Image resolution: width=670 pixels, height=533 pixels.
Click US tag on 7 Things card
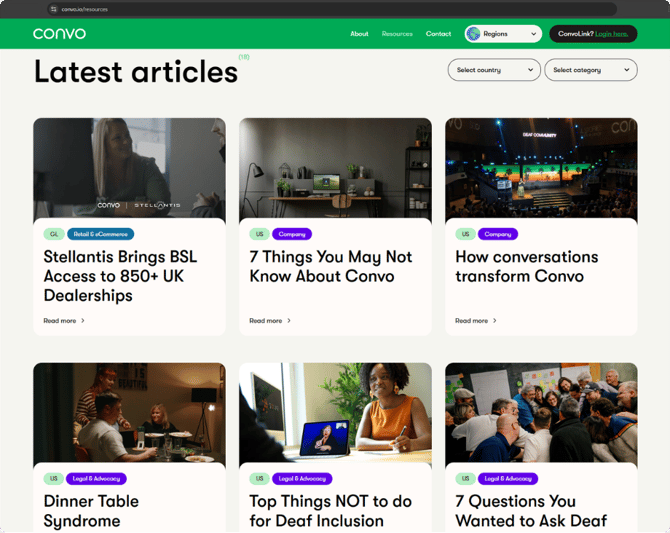pyautogui.click(x=259, y=234)
